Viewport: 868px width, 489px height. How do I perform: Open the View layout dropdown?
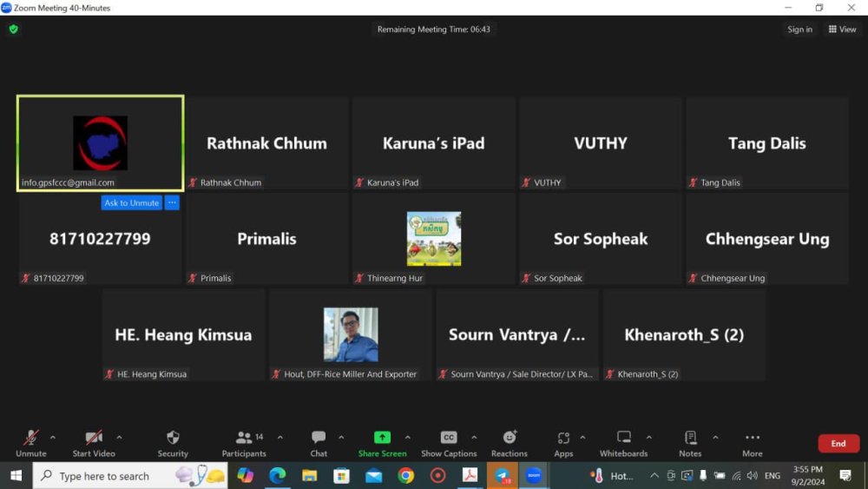pos(842,30)
